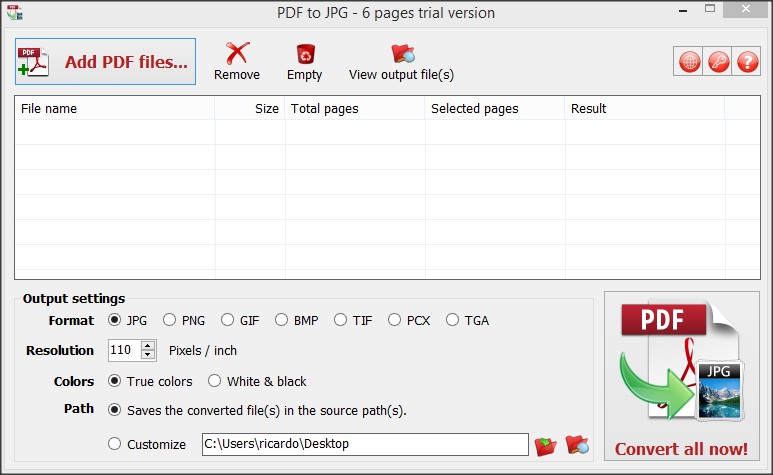Screen dimensions: 773x475
Task: Maximize the PDF to JPG window
Action: click(710, 9)
